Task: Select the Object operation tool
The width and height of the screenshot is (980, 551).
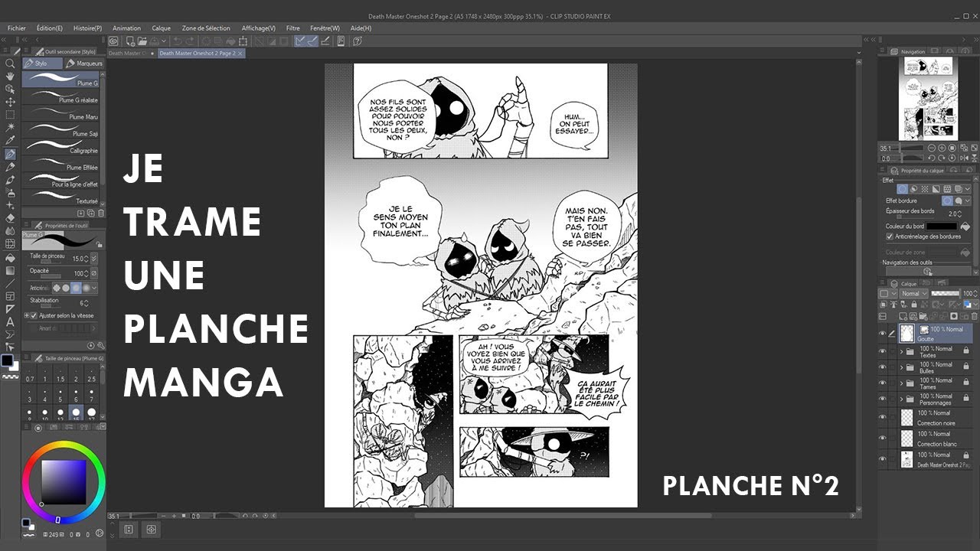Action: [x=10, y=89]
